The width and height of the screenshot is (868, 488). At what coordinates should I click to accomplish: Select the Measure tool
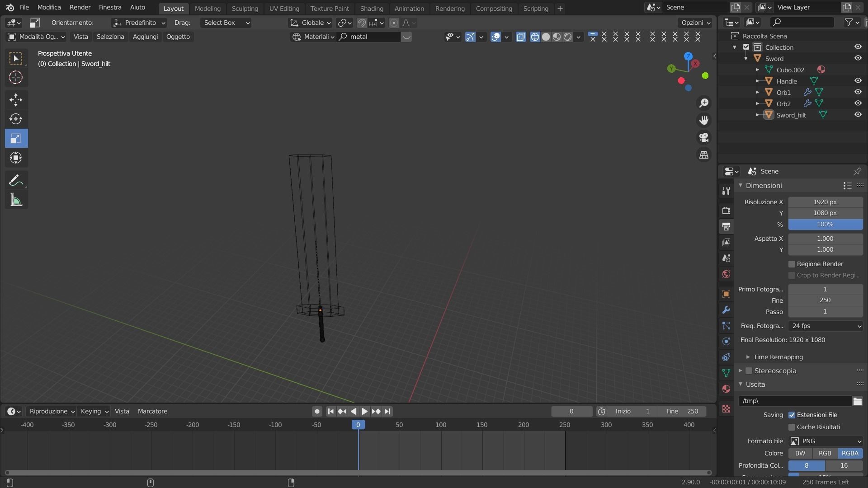pyautogui.click(x=16, y=200)
